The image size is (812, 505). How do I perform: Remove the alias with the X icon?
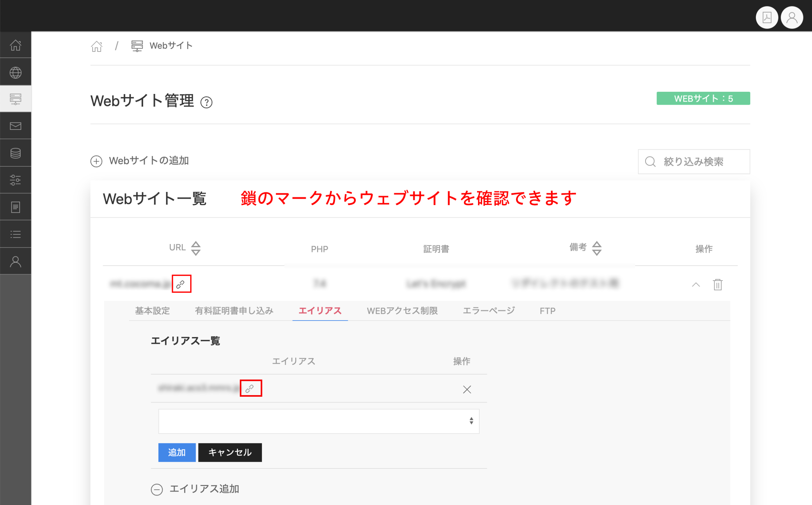467,389
